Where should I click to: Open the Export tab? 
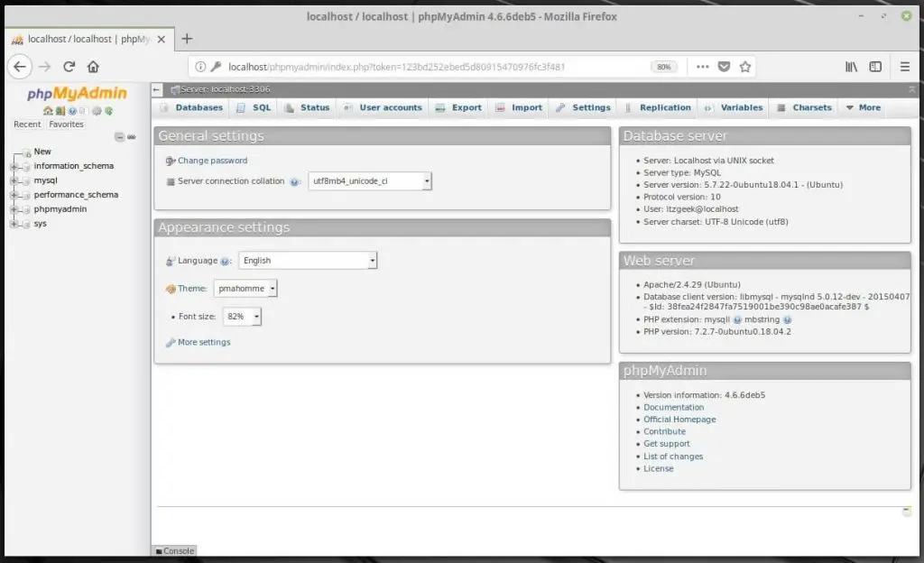tap(459, 107)
